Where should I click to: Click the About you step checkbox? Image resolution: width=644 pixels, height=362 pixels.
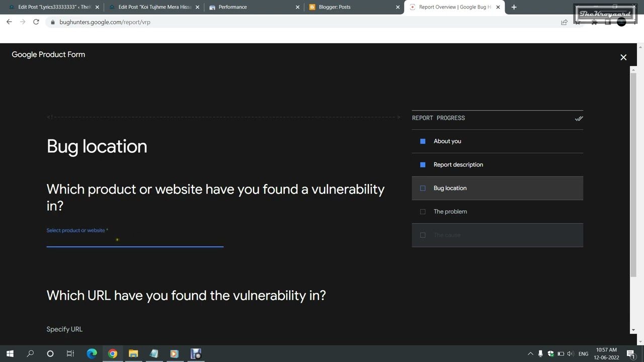point(423,141)
